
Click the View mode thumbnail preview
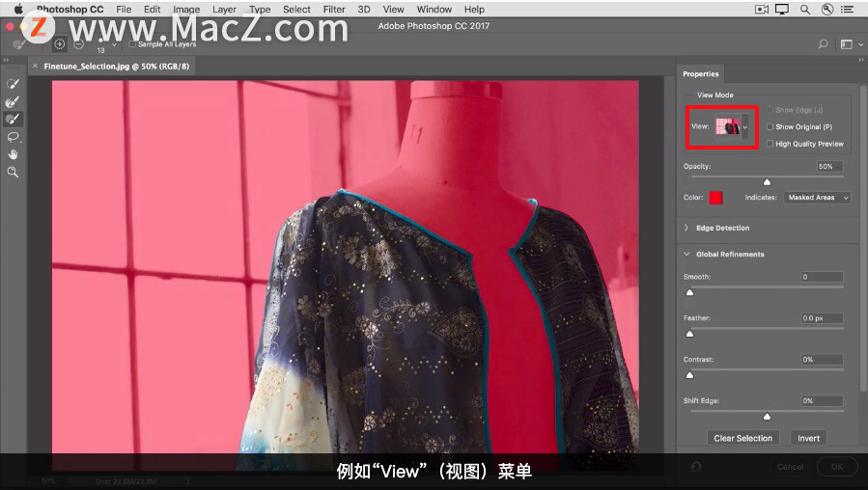(x=727, y=126)
